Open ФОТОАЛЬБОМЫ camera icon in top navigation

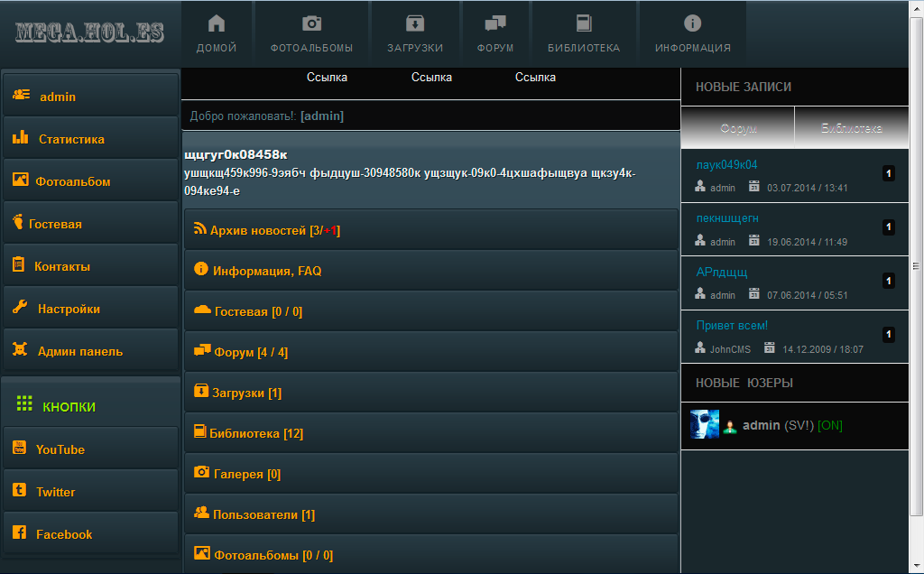tap(311, 24)
